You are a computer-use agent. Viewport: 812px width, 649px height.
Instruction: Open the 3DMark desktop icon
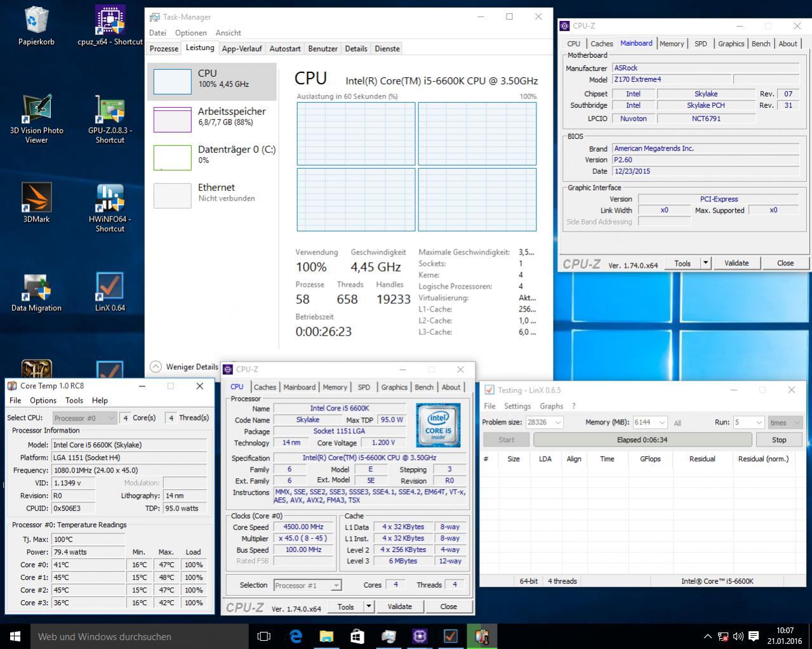point(36,203)
